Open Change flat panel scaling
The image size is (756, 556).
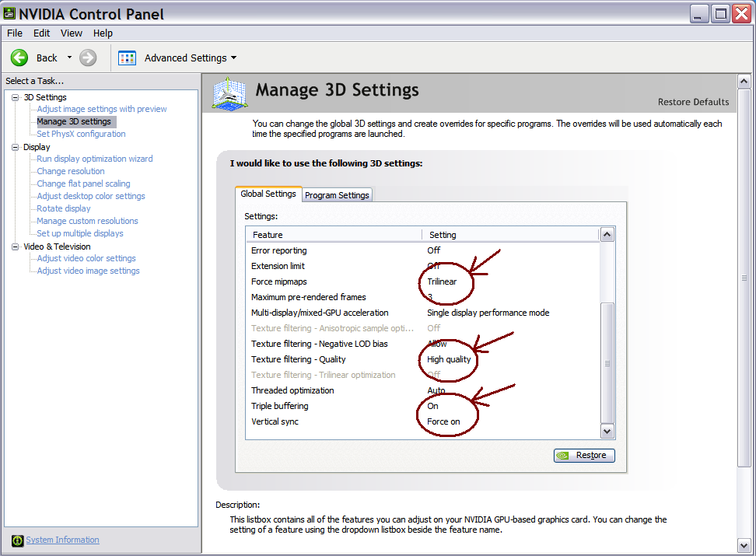[x=83, y=184]
